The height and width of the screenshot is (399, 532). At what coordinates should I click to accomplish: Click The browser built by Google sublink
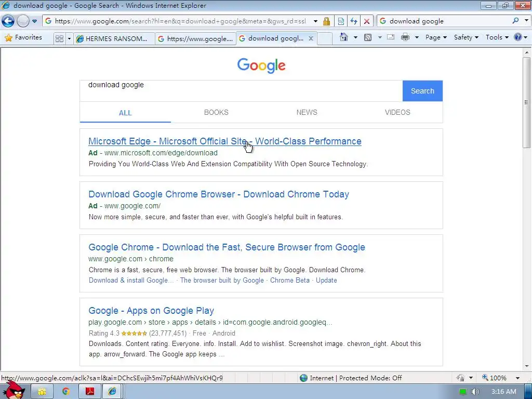222,280
